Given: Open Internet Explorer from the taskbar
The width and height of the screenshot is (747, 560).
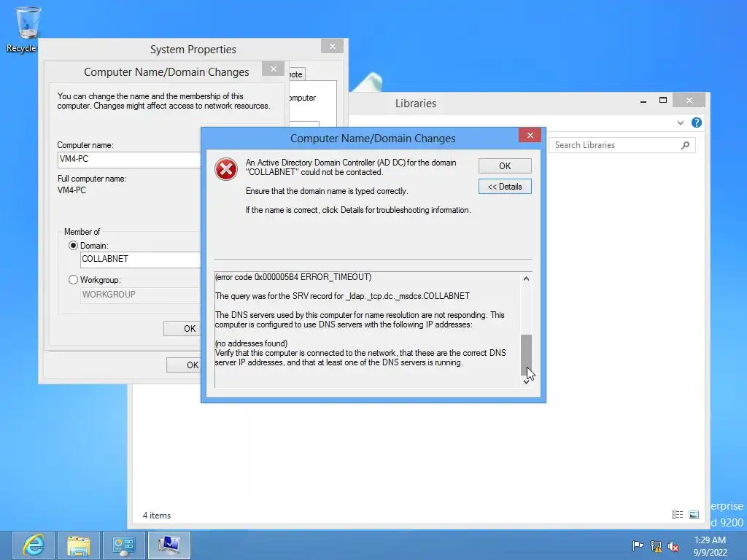Looking at the screenshot, I should tap(34, 545).
